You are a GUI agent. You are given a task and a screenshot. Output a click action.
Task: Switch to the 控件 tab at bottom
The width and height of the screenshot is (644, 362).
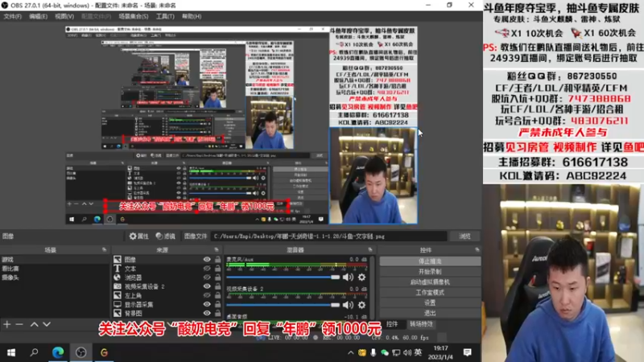pyautogui.click(x=392, y=324)
